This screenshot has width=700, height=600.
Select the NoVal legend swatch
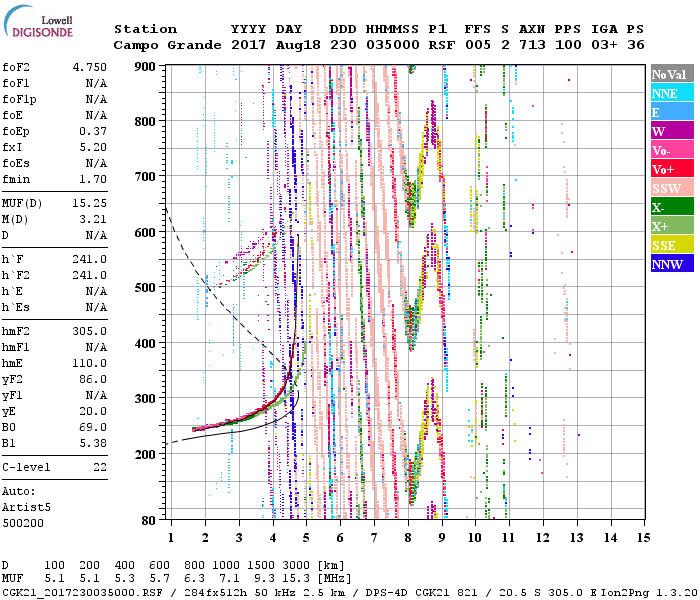click(x=672, y=74)
